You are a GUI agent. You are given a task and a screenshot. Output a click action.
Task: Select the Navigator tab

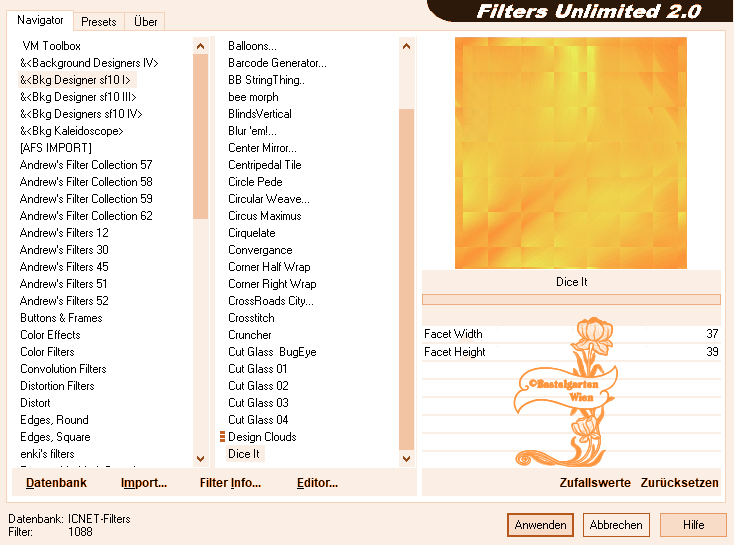[40, 20]
